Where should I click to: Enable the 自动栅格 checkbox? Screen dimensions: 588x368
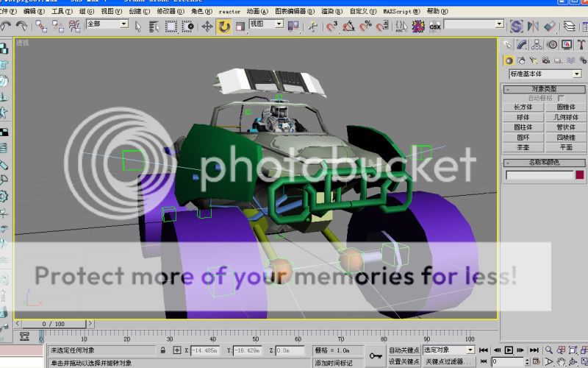click(x=561, y=98)
